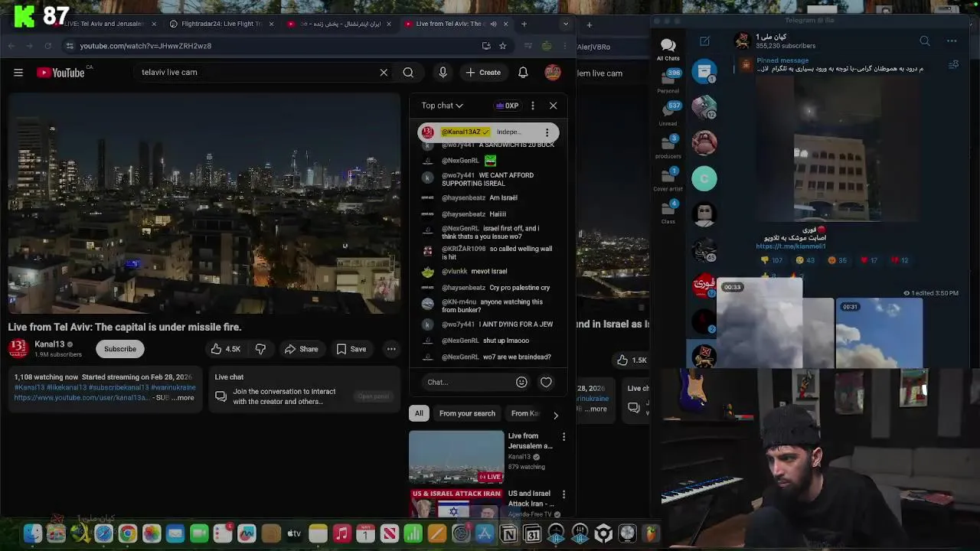Click the YouTube search magnifier button

click(408, 73)
